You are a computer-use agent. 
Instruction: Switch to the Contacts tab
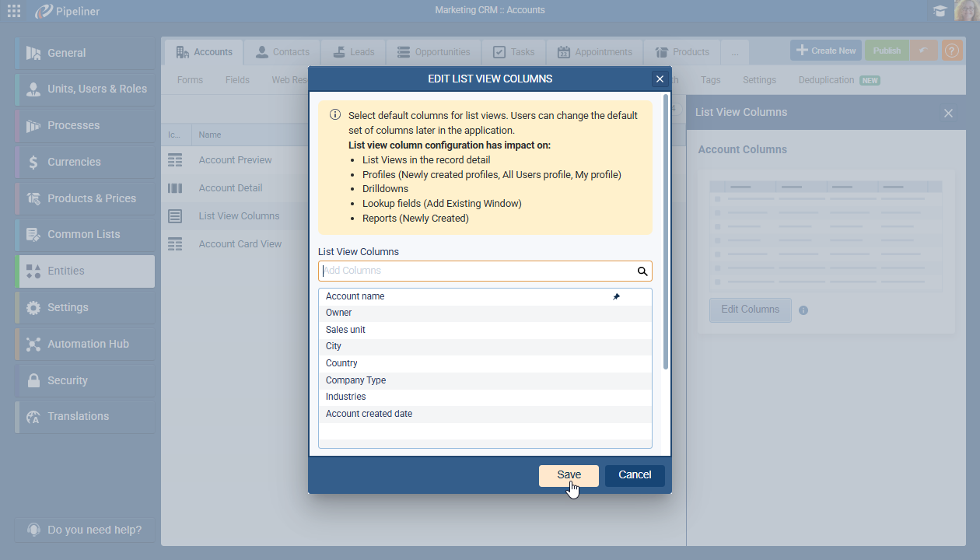[282, 52]
